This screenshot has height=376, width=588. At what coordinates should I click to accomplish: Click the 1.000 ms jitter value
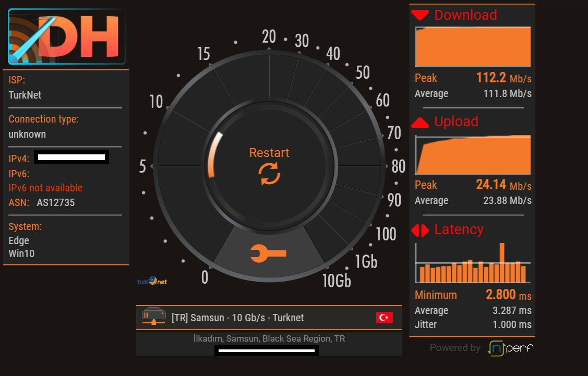click(x=512, y=324)
